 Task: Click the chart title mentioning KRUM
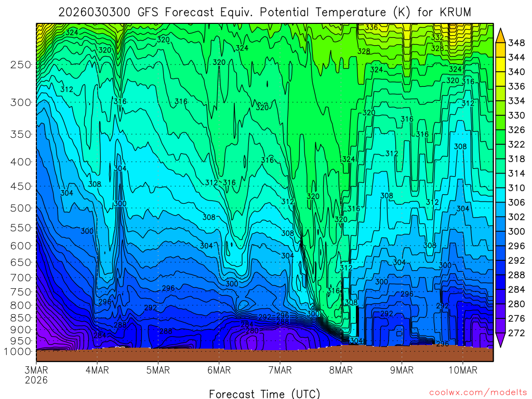click(264, 12)
